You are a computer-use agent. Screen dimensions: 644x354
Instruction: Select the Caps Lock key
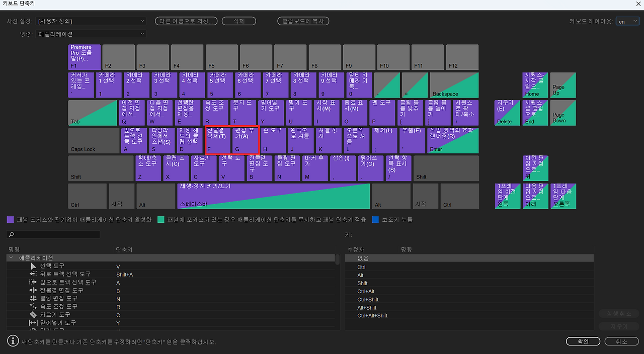(x=94, y=140)
